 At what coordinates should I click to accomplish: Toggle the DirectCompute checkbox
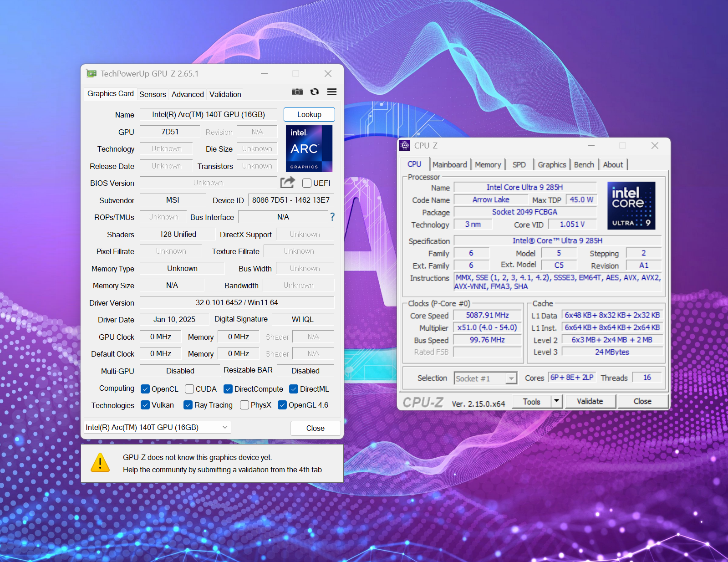tap(228, 389)
